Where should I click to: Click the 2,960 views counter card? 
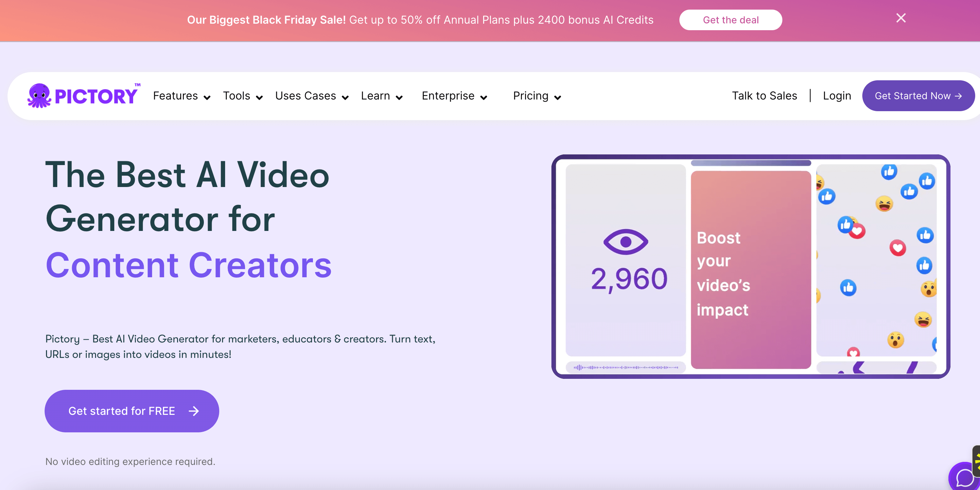pos(629,279)
